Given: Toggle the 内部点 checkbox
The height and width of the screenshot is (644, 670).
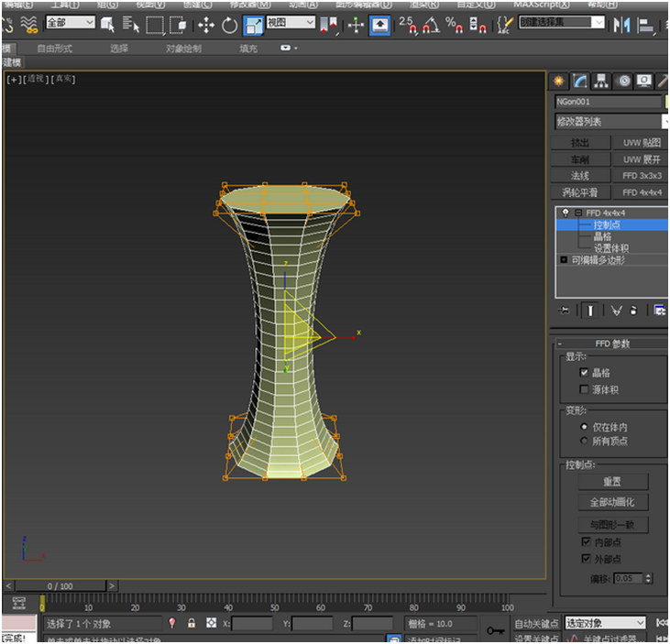Looking at the screenshot, I should point(587,542).
